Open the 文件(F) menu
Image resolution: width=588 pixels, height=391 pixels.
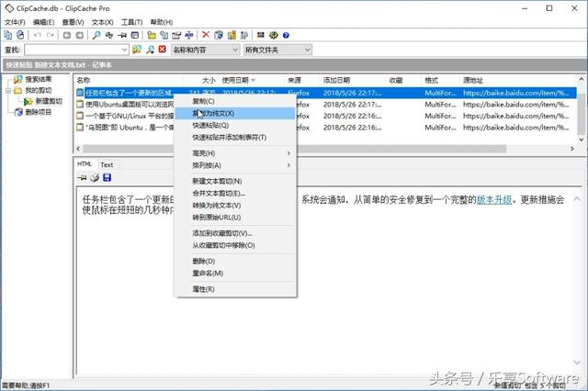(x=15, y=22)
